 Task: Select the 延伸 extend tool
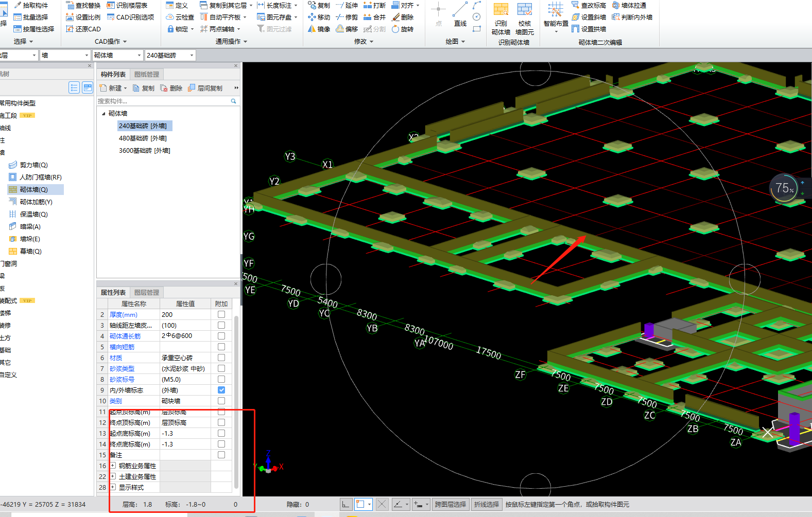(347, 5)
